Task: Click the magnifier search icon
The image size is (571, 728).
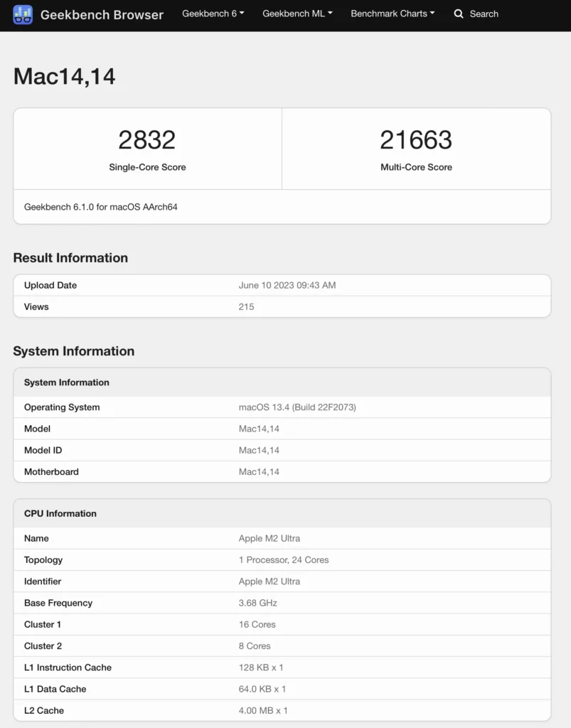Action: click(459, 14)
